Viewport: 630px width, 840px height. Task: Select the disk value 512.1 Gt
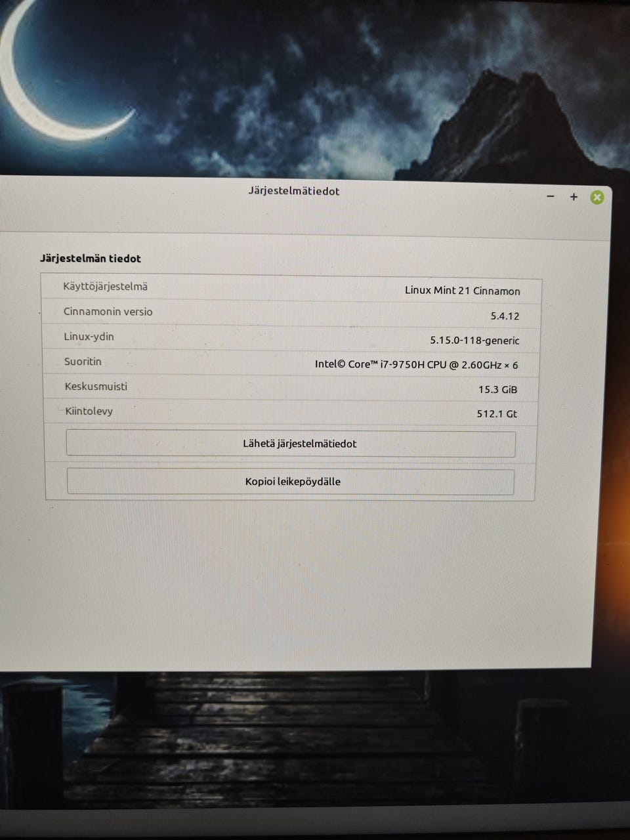pos(497,414)
